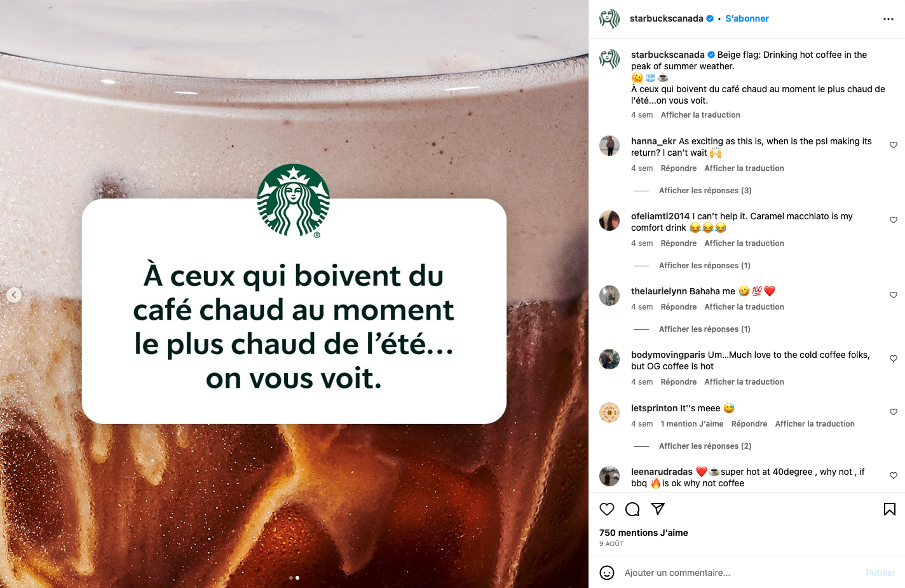This screenshot has width=905, height=588.
Task: Reply to thelaurielynn's comment
Action: (678, 307)
